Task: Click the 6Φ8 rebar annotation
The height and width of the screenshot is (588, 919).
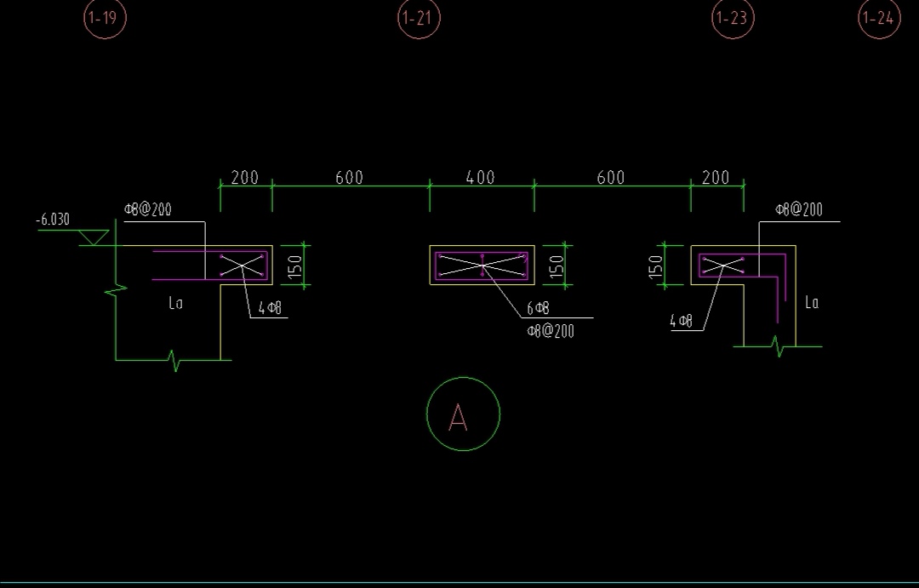Action: [538, 309]
